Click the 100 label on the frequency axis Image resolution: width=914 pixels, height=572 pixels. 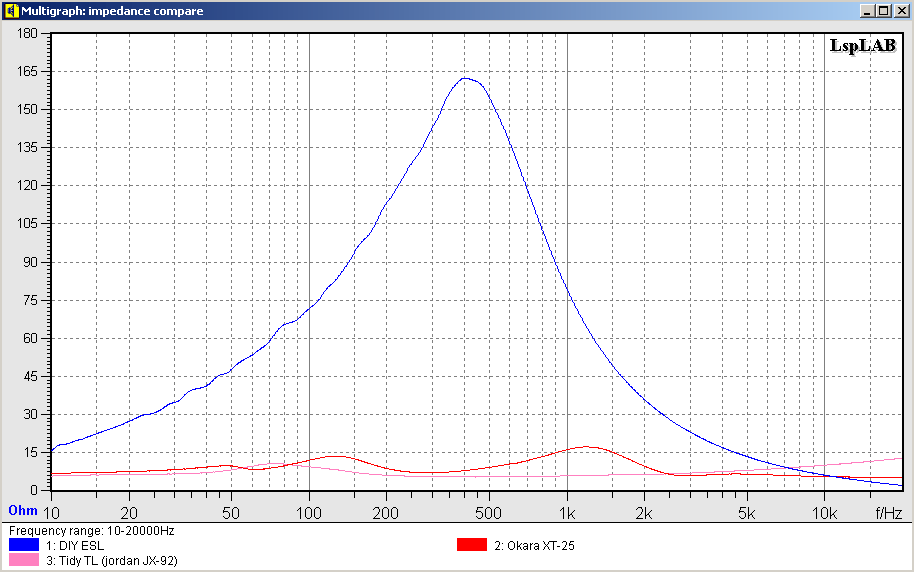pos(309,513)
